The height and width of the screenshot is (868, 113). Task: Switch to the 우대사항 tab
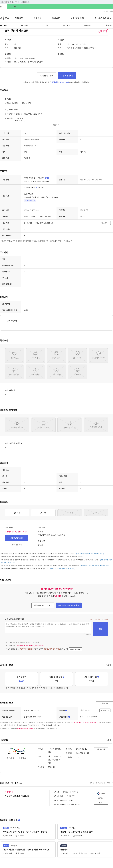point(45,26)
